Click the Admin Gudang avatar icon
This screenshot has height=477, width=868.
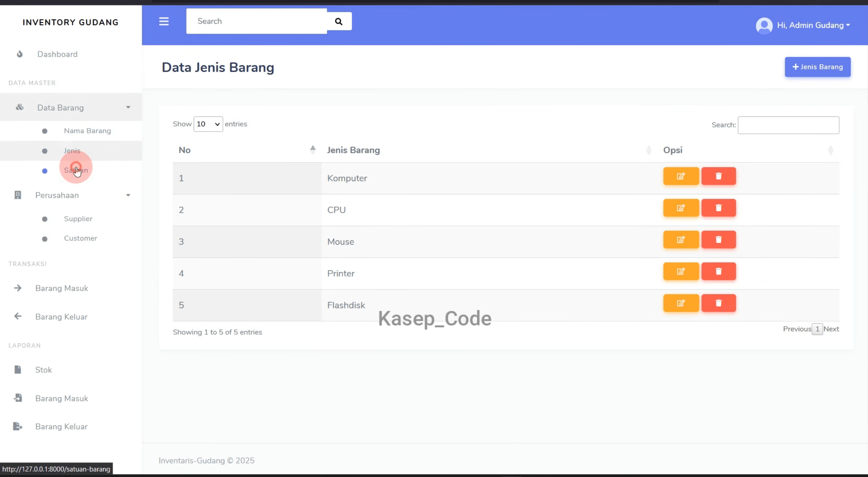[764, 25]
